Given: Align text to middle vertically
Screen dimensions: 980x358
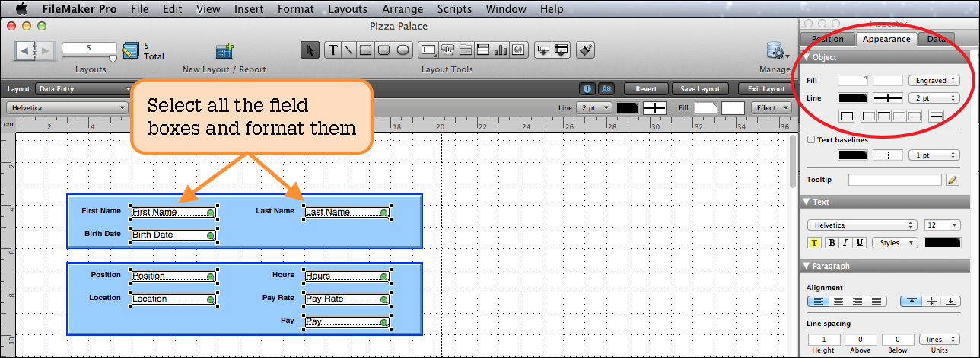Looking at the screenshot, I should coord(932,302).
